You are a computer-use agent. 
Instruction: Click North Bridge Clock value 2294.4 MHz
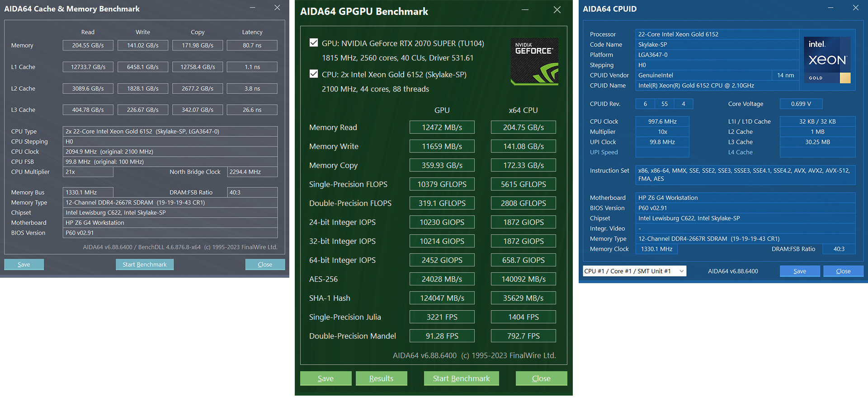point(252,172)
